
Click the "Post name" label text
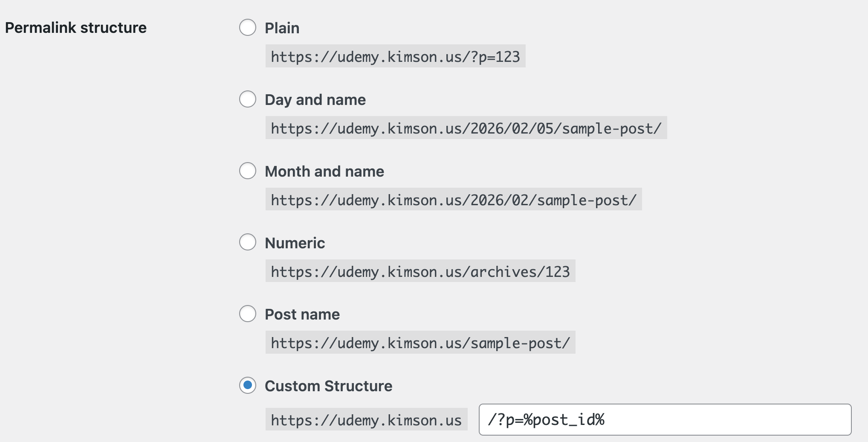302,314
